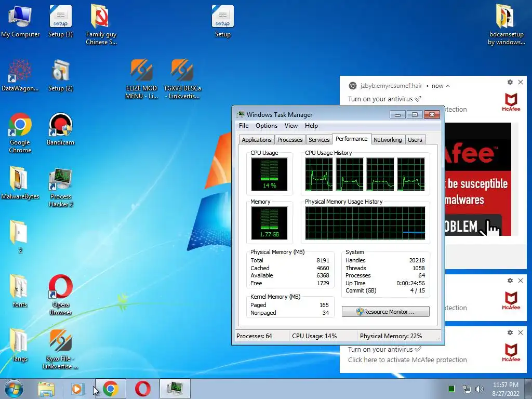Open My Computer desktop icon
The height and width of the screenshot is (399, 532).
point(20,21)
